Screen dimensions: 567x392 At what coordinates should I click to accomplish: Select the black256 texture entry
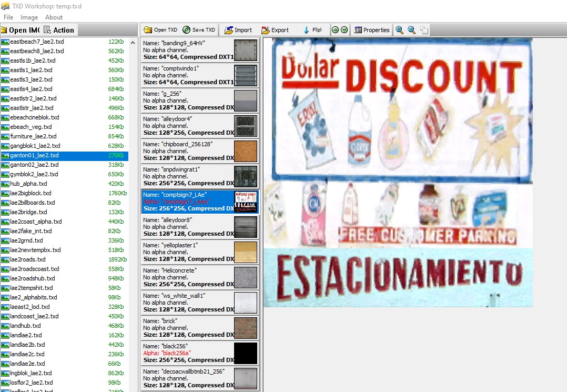coord(200,353)
